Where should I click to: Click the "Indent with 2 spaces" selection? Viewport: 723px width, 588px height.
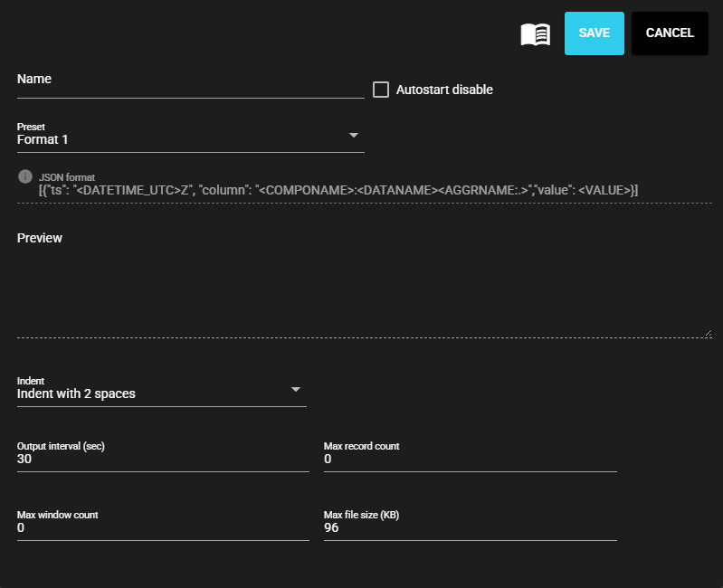tap(76, 394)
